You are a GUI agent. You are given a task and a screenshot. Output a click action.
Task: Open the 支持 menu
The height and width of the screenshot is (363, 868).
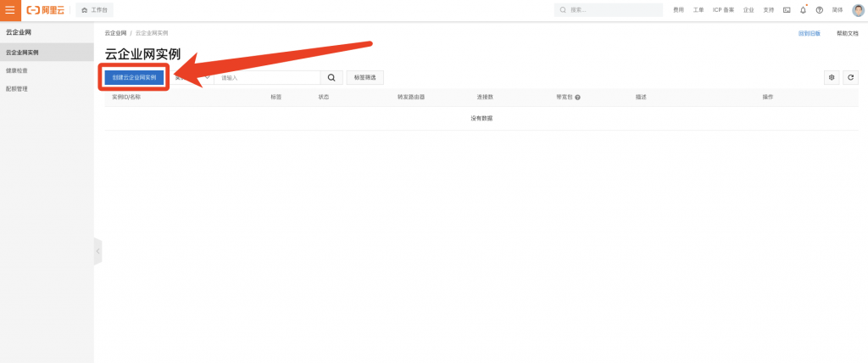pyautogui.click(x=768, y=10)
